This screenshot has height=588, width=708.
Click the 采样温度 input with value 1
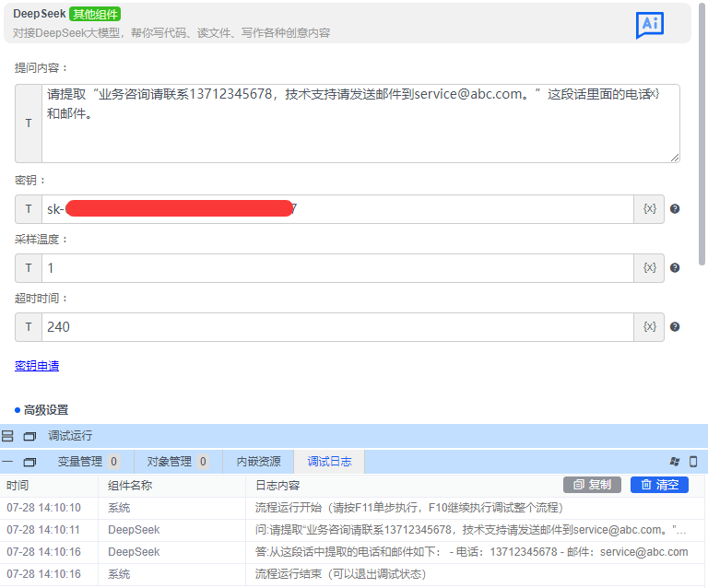pos(337,268)
